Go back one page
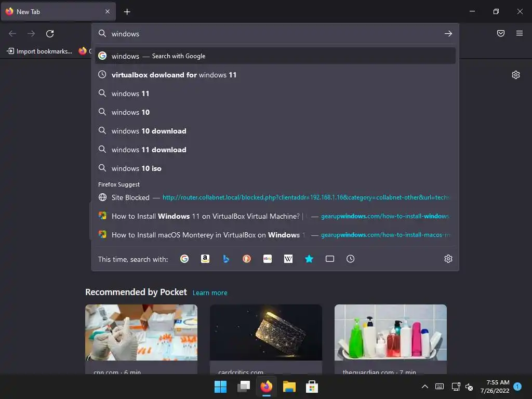 coord(12,34)
